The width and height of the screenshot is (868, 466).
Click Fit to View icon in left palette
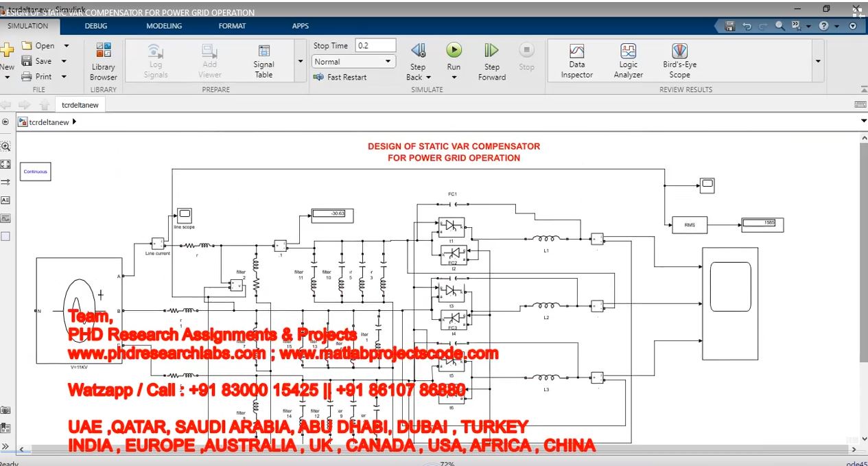tap(5, 164)
